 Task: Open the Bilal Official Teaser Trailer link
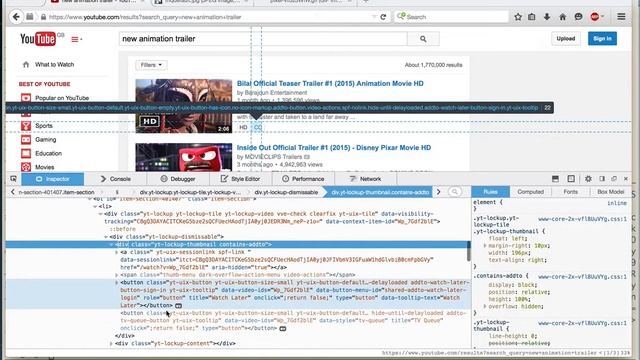click(330, 83)
